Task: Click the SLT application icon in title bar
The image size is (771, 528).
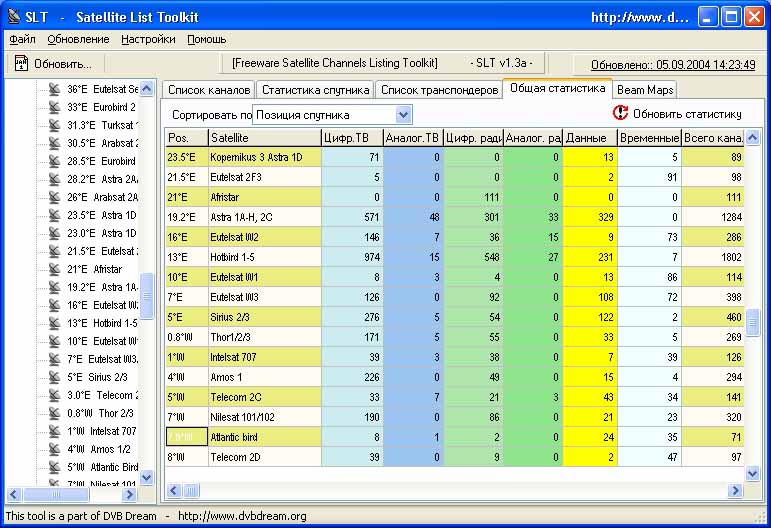Action: coord(14,17)
